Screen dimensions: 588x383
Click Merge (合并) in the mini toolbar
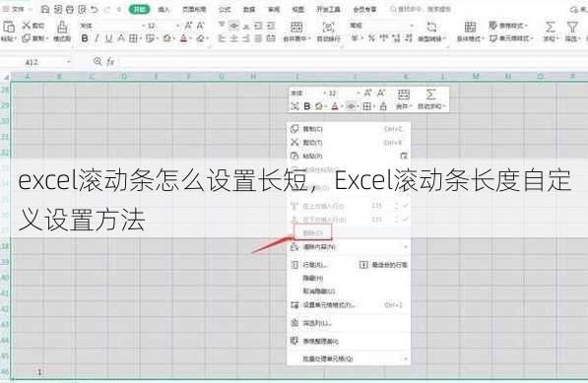(403, 99)
